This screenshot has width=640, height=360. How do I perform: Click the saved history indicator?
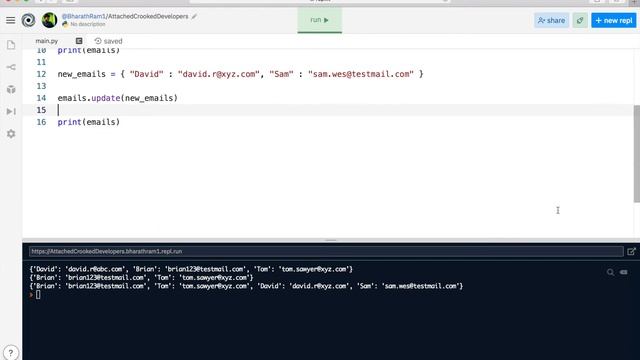point(109,41)
